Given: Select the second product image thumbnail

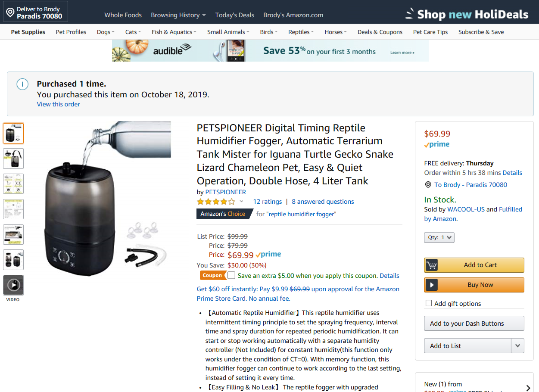Looking at the screenshot, I should coord(13,159).
